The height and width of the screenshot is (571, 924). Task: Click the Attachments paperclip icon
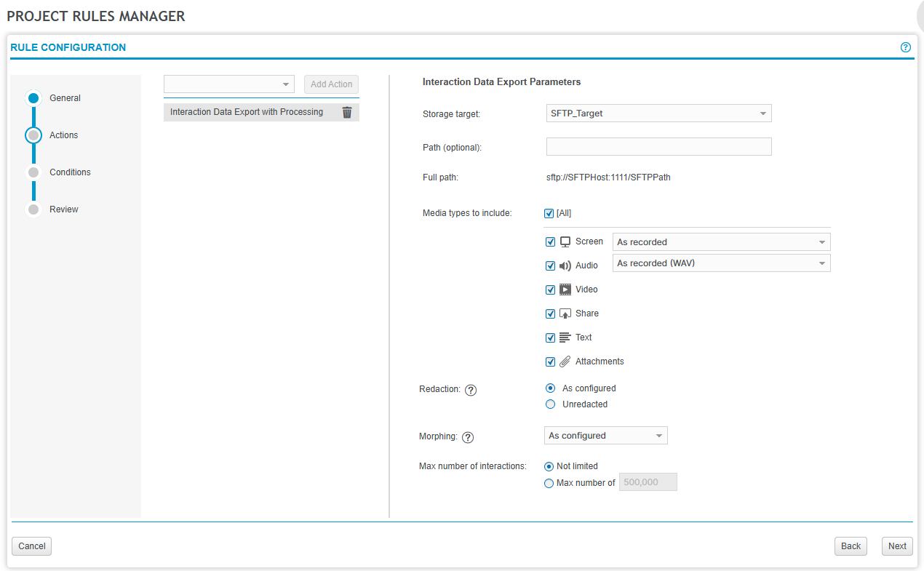pos(565,361)
